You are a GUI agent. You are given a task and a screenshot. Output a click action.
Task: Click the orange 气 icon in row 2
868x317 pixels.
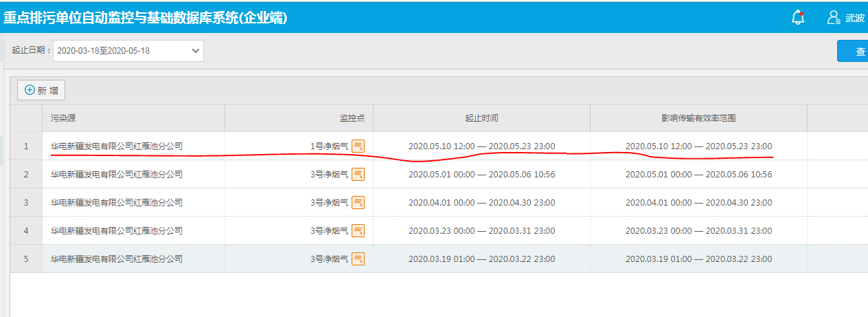[358, 174]
